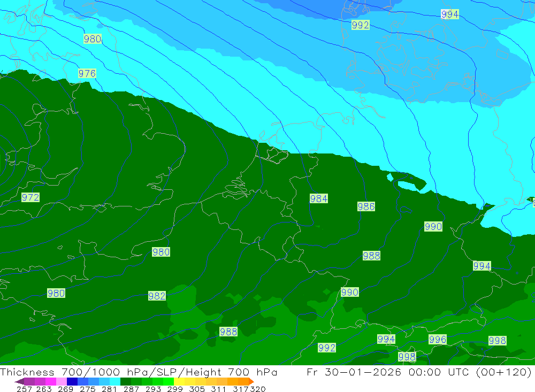Click the Fr 30-01-2026 date text
Viewport: 535px width, 392px height.
click(x=354, y=372)
